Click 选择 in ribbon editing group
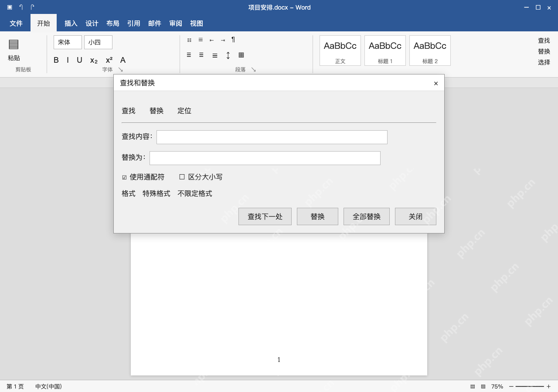 [544, 62]
